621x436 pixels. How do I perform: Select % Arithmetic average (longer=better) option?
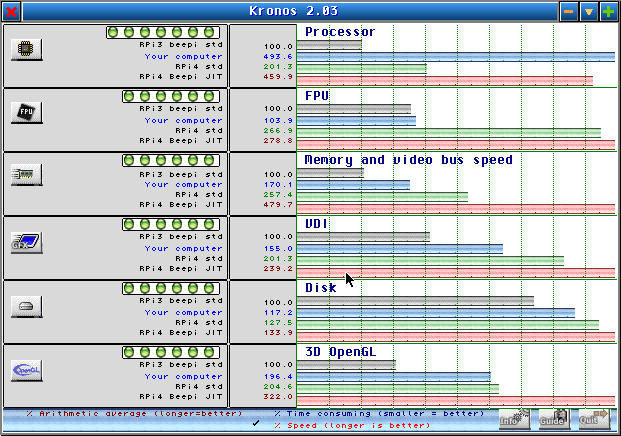click(x=134, y=413)
